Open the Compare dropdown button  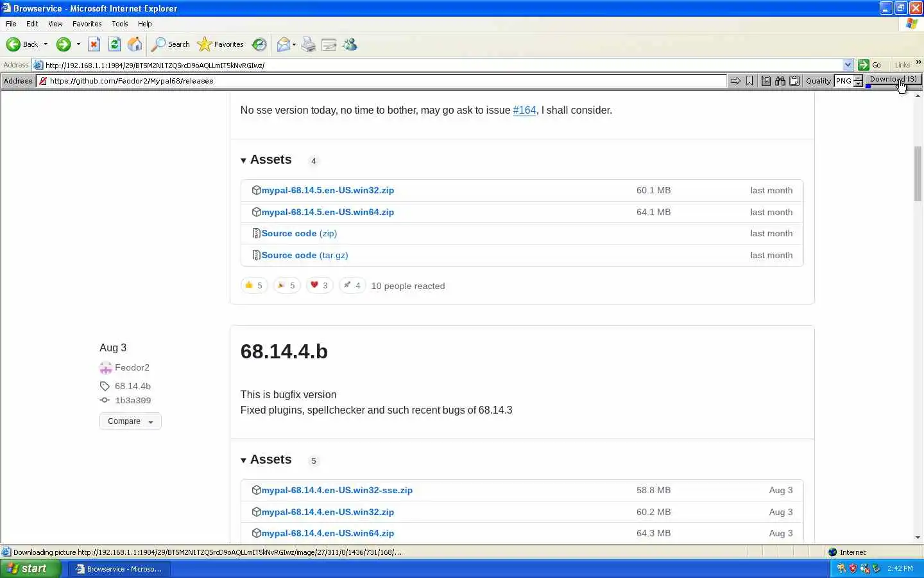click(130, 421)
